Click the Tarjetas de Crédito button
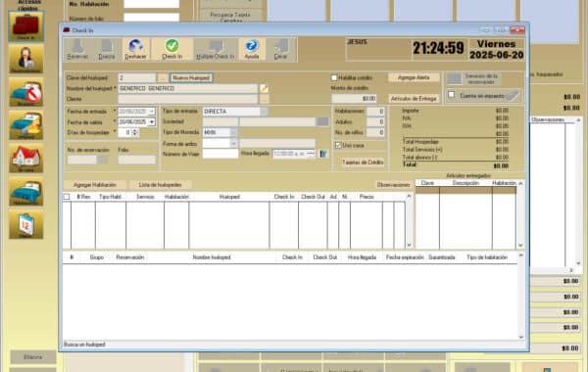 [x=363, y=163]
